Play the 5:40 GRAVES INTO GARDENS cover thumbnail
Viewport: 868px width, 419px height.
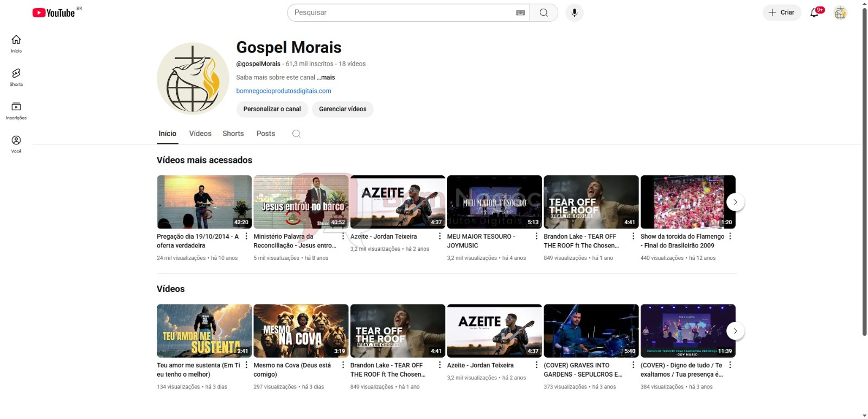591,331
